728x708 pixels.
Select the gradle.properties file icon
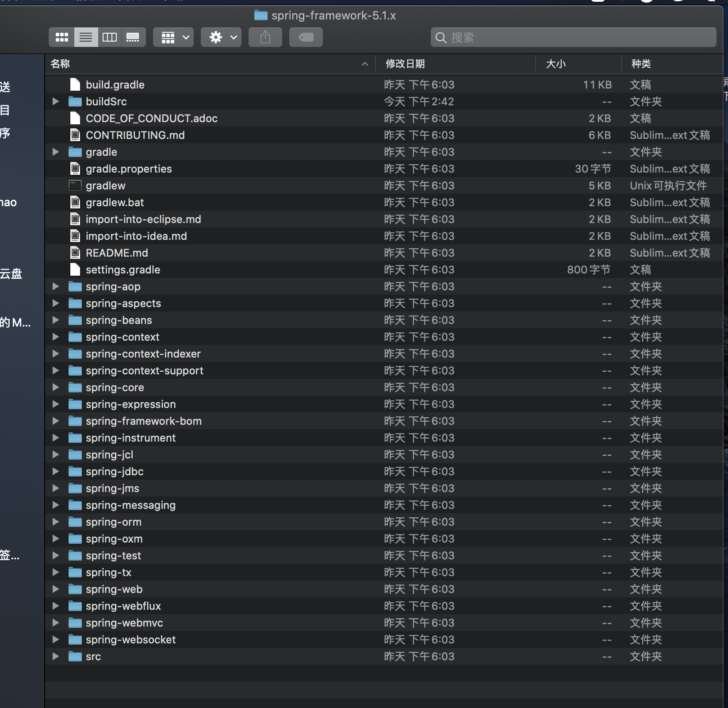75,169
